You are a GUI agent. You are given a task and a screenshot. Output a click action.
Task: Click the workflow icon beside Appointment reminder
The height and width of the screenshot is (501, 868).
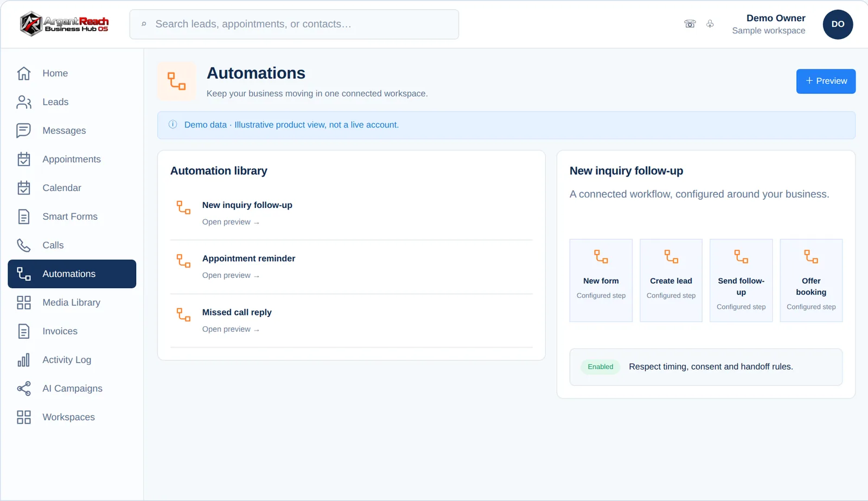tap(183, 261)
